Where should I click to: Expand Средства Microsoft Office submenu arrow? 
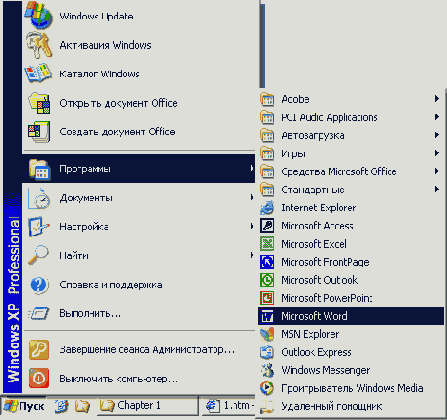click(x=436, y=171)
